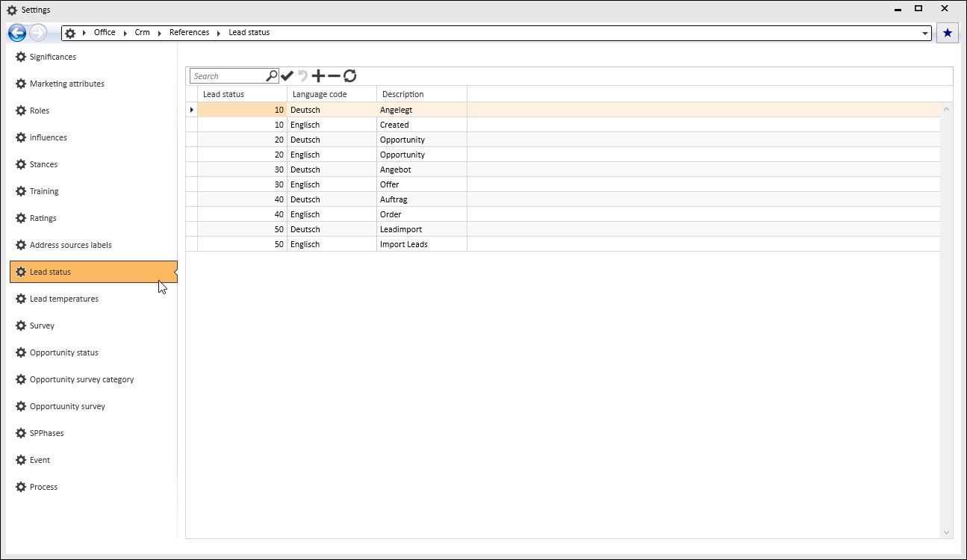Select Crm in the breadcrumb
The height and width of the screenshot is (560, 967).
pyautogui.click(x=142, y=33)
